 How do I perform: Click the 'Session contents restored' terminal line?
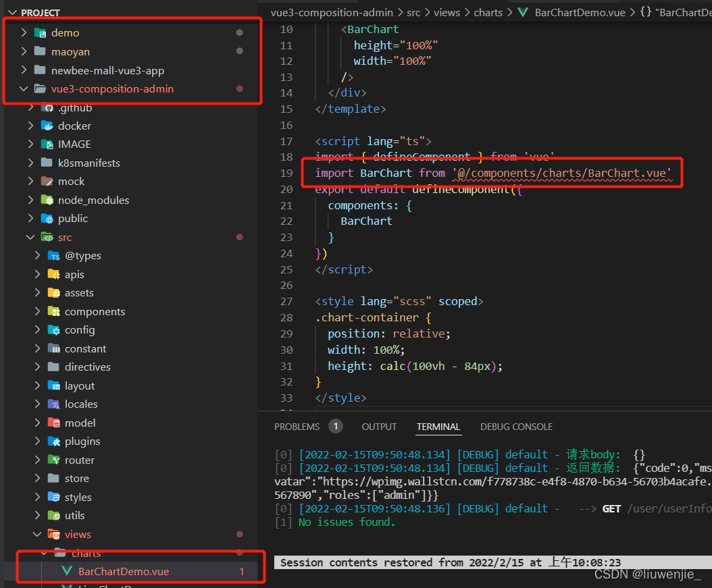(451, 562)
